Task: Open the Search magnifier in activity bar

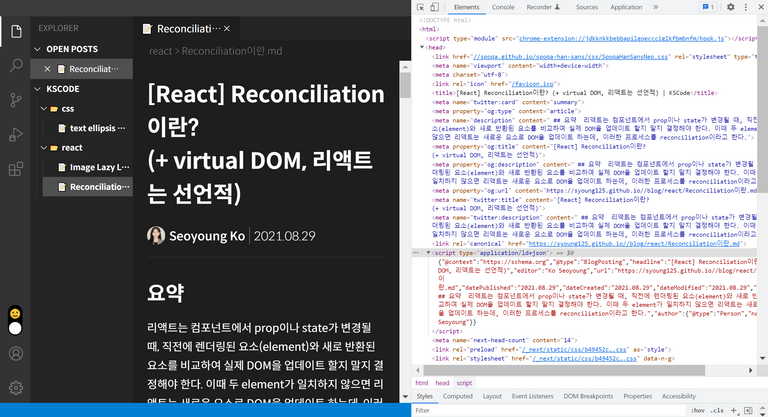Action: click(x=16, y=65)
